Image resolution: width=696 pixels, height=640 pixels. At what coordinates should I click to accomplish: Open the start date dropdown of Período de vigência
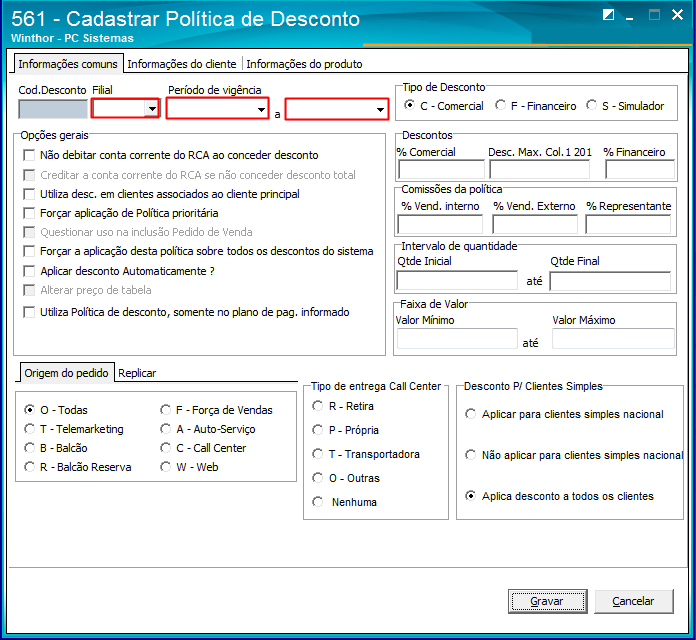261,109
